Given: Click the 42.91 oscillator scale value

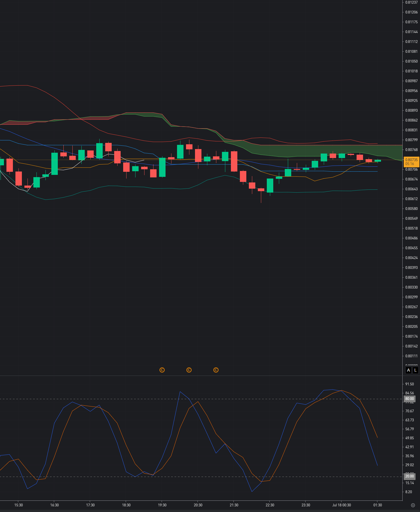Looking at the screenshot, I should coord(410,447).
